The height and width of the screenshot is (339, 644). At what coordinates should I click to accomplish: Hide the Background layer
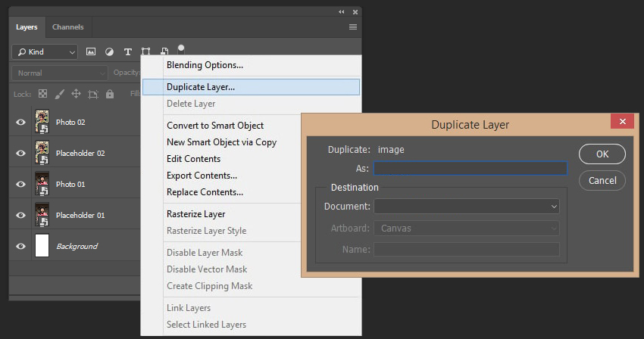coord(20,246)
